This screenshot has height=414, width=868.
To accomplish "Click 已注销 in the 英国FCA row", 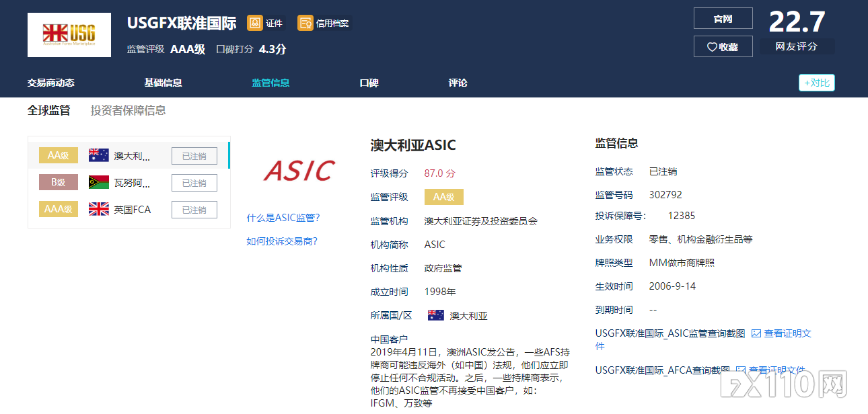I will (x=194, y=210).
